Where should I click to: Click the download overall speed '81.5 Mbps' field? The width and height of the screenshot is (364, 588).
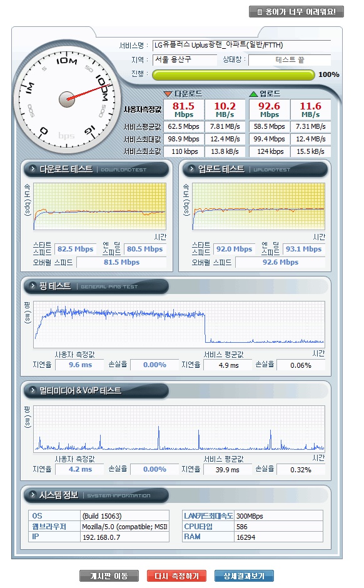click(121, 262)
